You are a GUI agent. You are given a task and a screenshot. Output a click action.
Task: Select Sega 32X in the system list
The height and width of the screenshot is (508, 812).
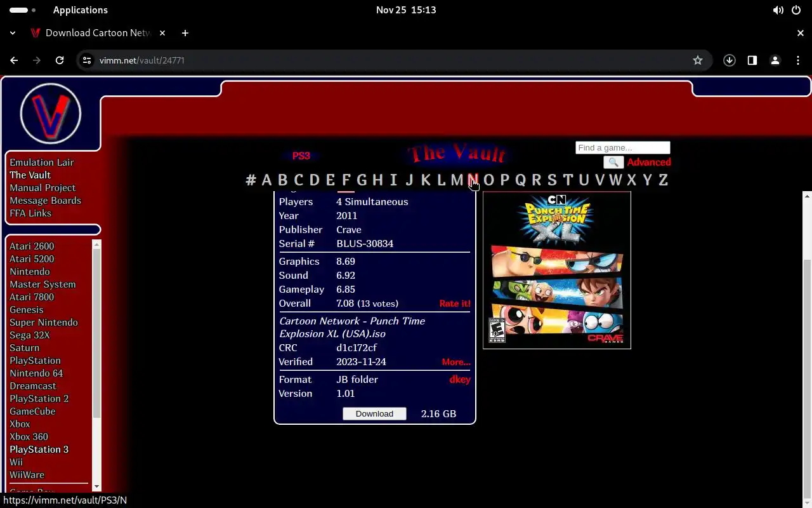pyautogui.click(x=29, y=335)
